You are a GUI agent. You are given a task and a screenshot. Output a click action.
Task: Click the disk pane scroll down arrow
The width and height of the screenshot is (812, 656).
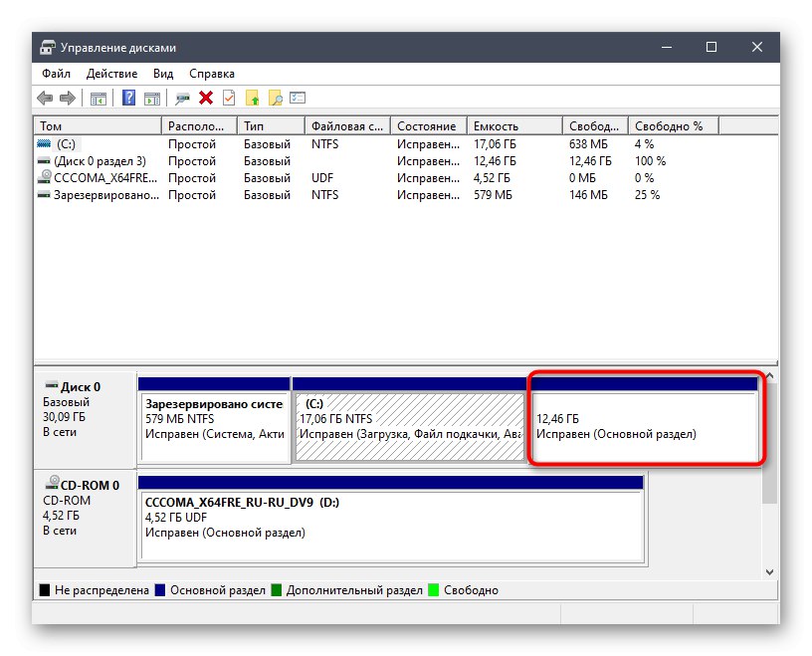(769, 572)
